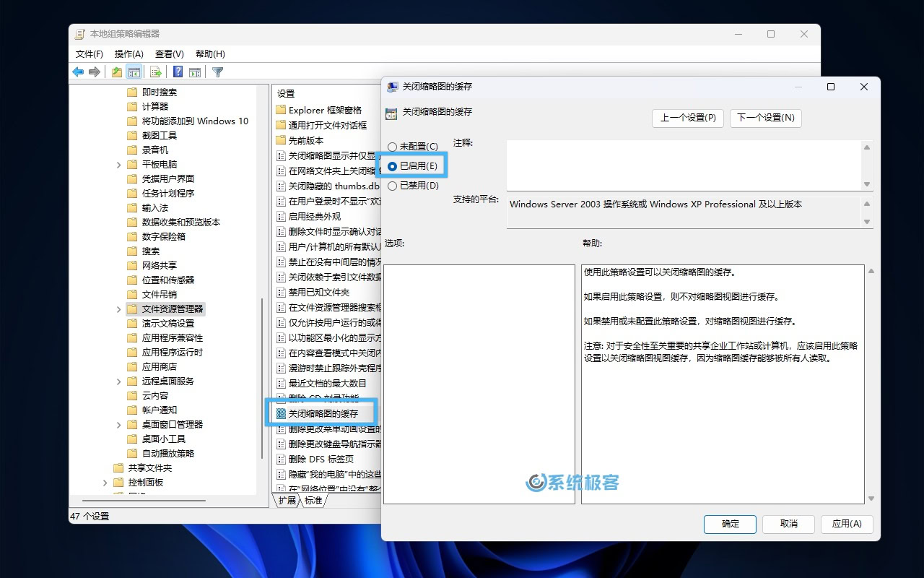The width and height of the screenshot is (924, 578).
Task: Select 自动播放策略 in the tree
Action: [168, 453]
